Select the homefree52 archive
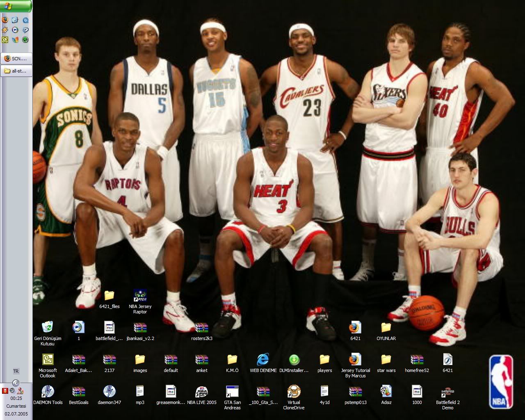The width and height of the screenshot is (525, 420). tap(417, 363)
